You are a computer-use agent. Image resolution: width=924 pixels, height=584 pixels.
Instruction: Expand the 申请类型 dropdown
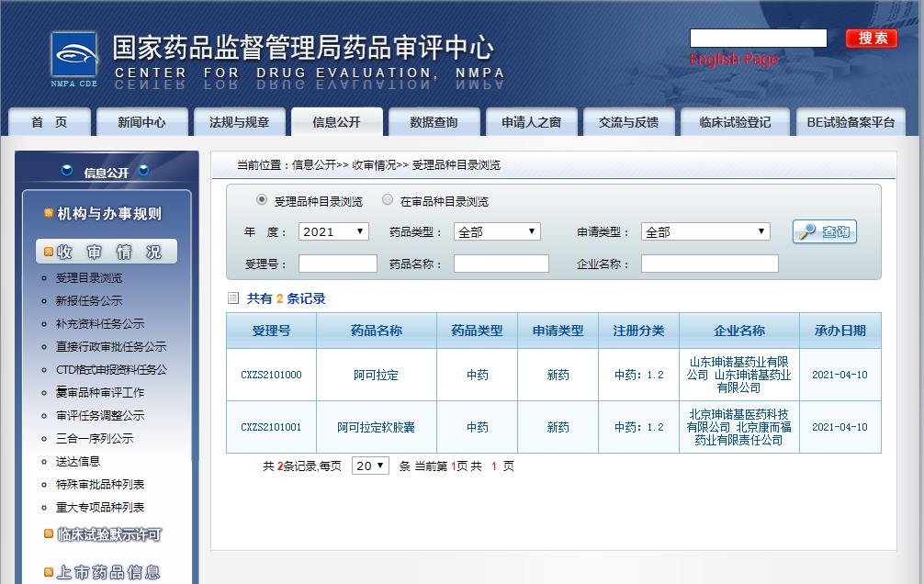click(x=704, y=232)
